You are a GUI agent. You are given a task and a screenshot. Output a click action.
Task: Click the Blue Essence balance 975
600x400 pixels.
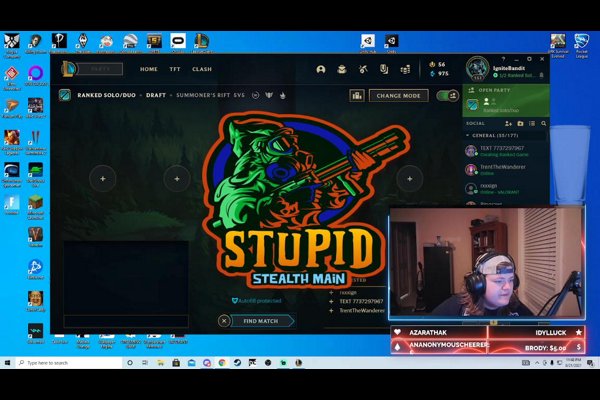click(x=439, y=73)
